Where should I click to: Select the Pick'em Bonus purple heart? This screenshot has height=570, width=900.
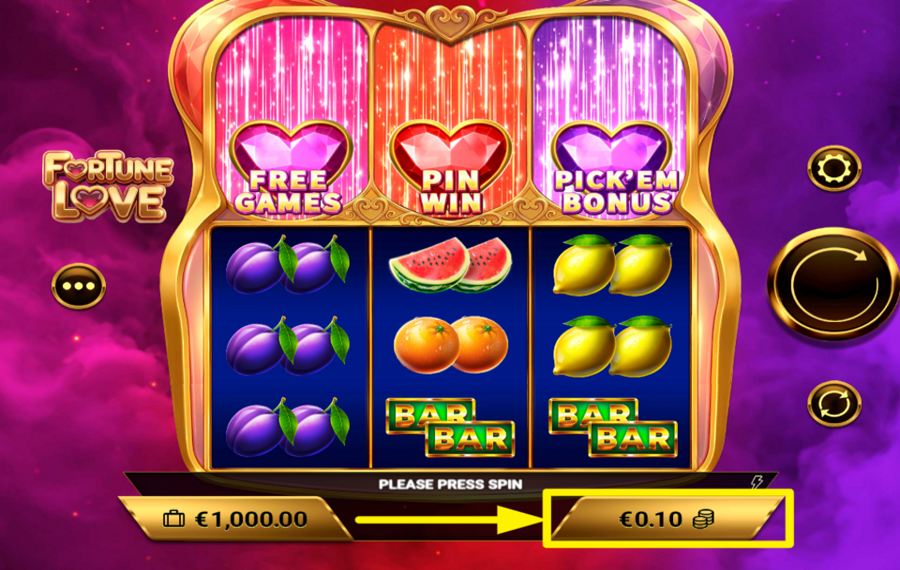click(614, 168)
